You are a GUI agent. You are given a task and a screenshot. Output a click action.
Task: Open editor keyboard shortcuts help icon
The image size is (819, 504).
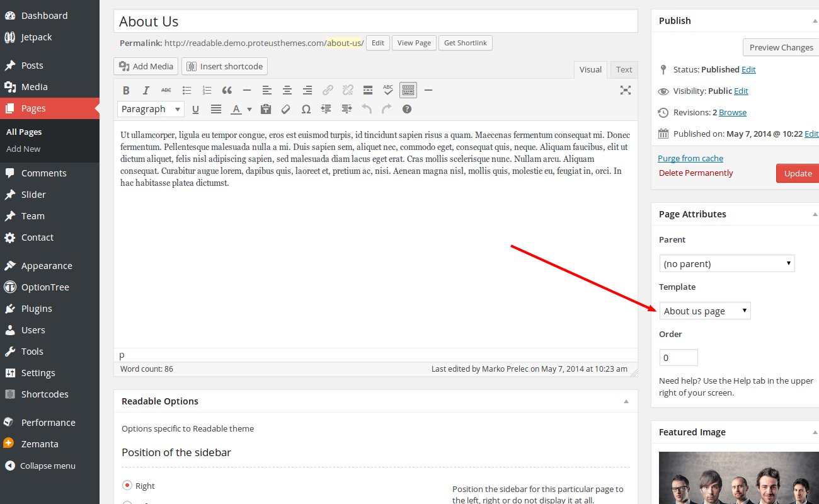click(407, 109)
